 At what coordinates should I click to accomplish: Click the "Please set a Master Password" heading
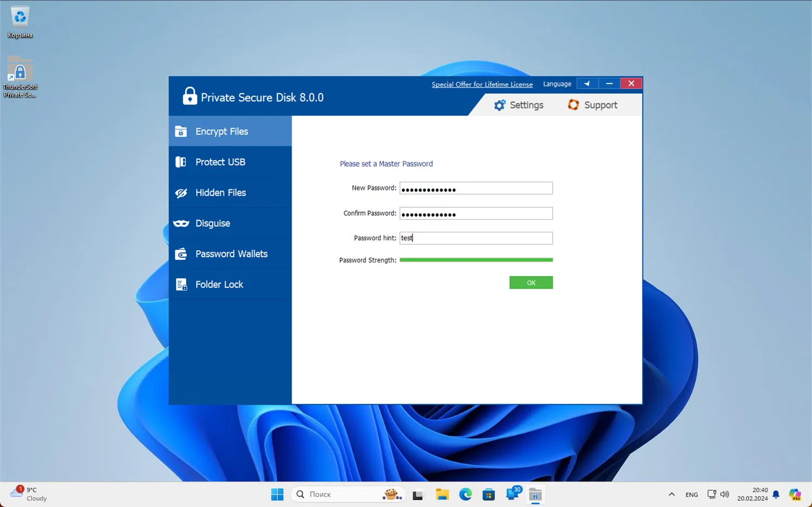point(387,164)
